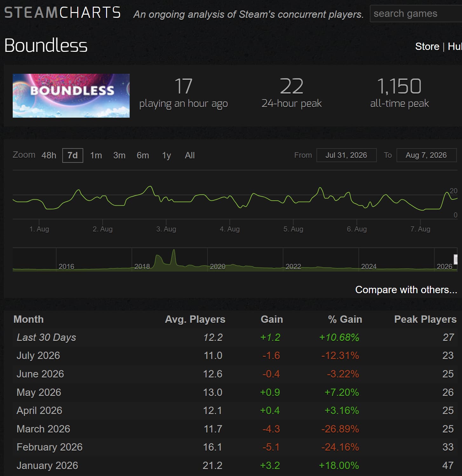
Task: Set chart zoom to 6m
Action: click(143, 155)
